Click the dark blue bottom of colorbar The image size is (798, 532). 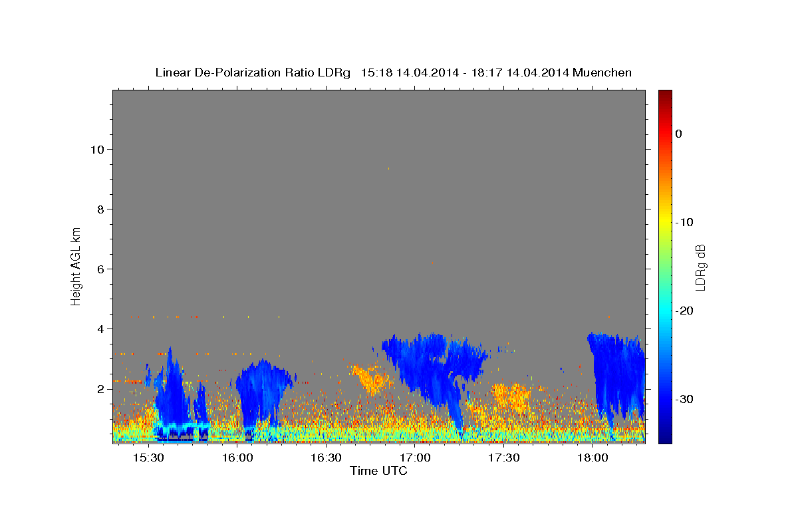tap(665, 438)
